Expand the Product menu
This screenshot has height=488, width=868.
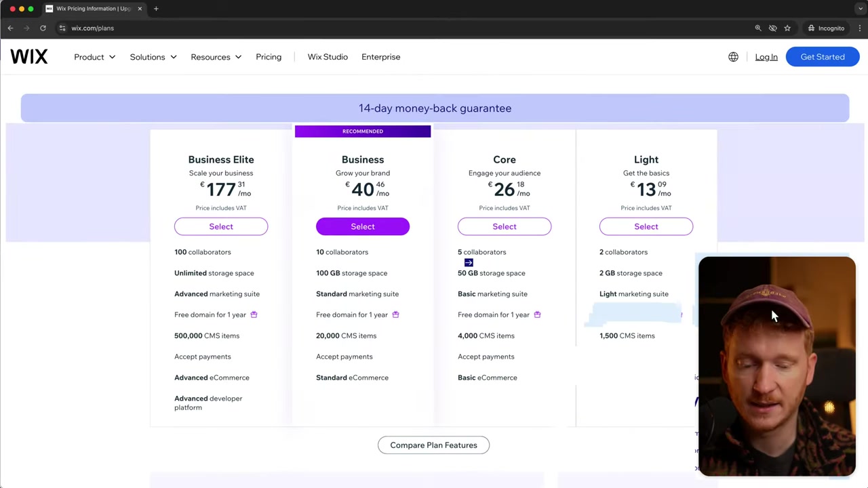coord(94,57)
